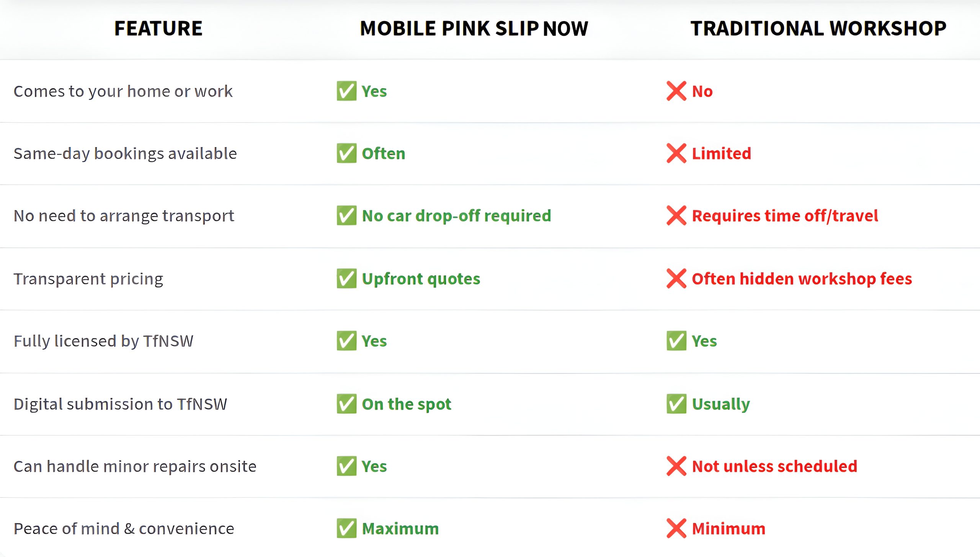
Task: Click the red X beside "Minimum"
Action: (676, 529)
